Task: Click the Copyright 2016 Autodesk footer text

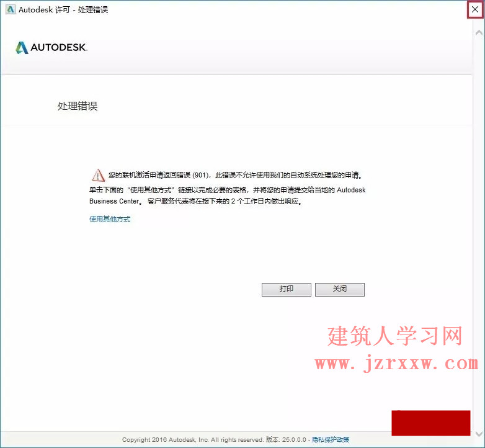Action: tap(192, 439)
